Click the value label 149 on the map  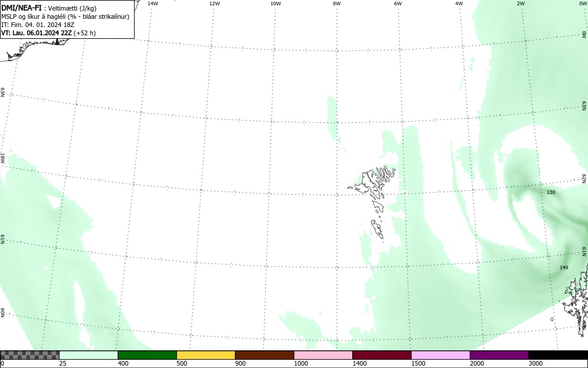coord(564,267)
